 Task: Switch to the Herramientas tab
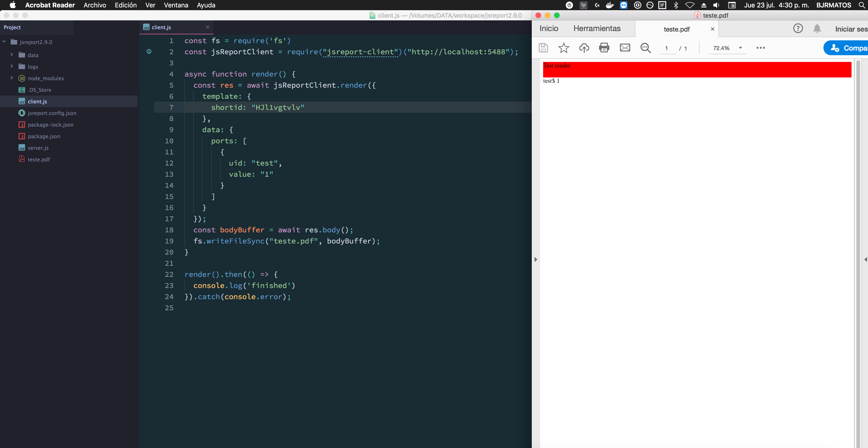(x=597, y=28)
